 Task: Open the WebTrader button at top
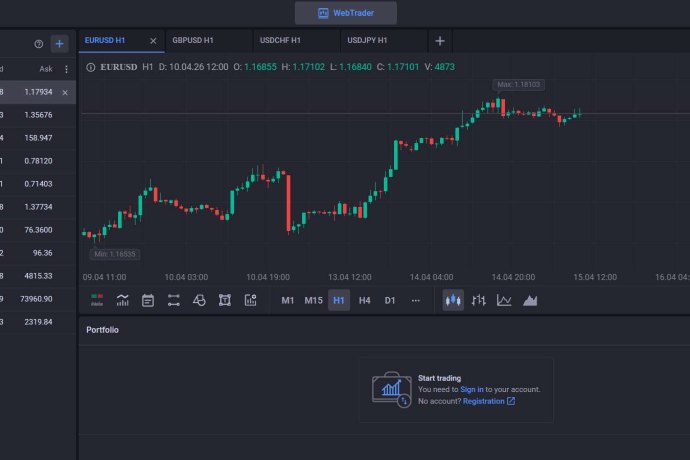345,13
